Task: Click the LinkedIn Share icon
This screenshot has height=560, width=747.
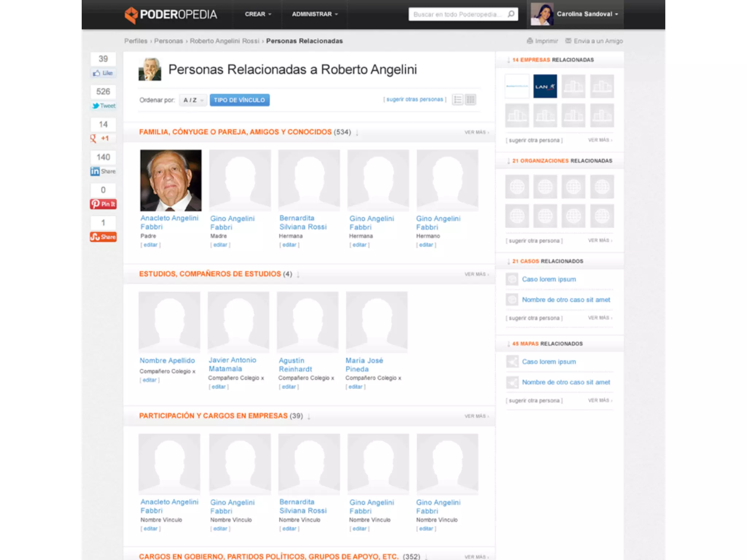Action: coord(95,171)
